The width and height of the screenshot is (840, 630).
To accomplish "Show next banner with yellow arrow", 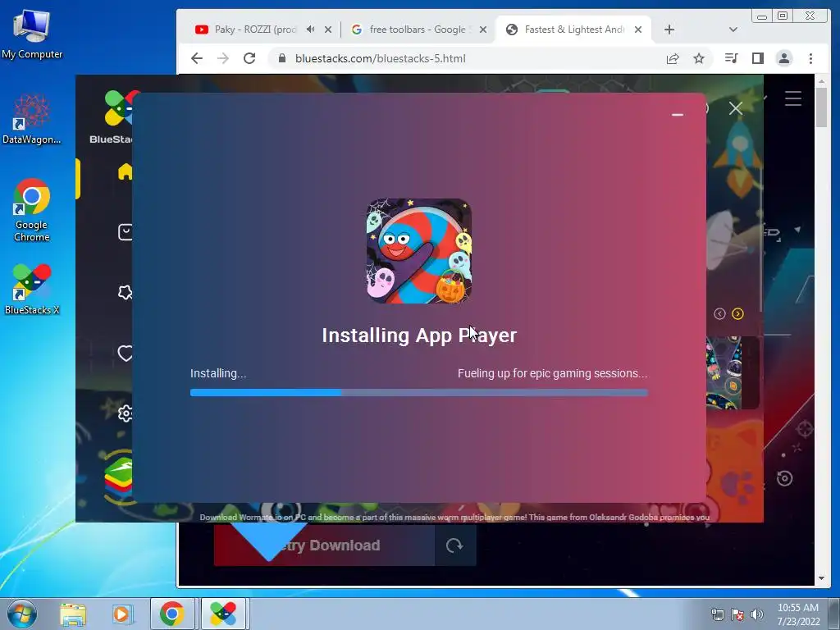I will point(737,314).
